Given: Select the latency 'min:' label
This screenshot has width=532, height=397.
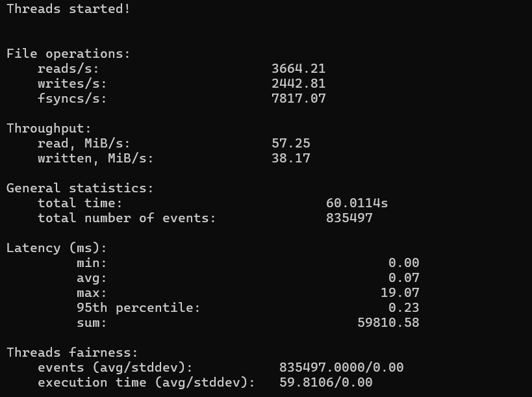Looking at the screenshot, I should (92, 263).
